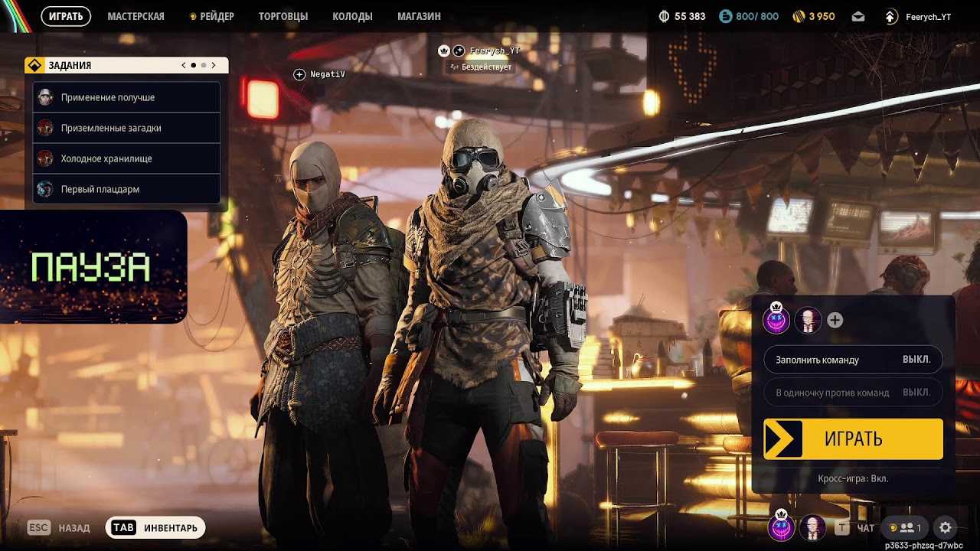Click the portrait icon for Первый плацдарм
This screenshot has width=980, height=551.
pyautogui.click(x=45, y=189)
